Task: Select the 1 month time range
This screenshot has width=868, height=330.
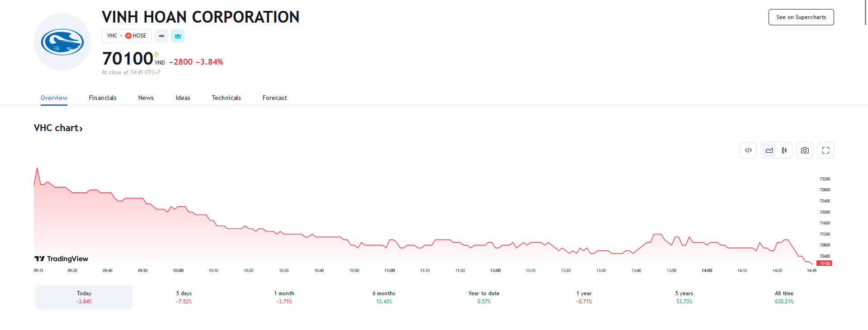Action: click(x=284, y=297)
